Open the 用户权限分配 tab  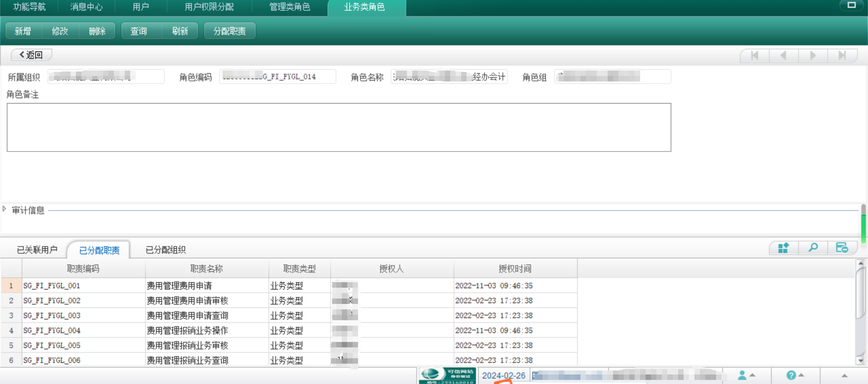click(x=209, y=7)
